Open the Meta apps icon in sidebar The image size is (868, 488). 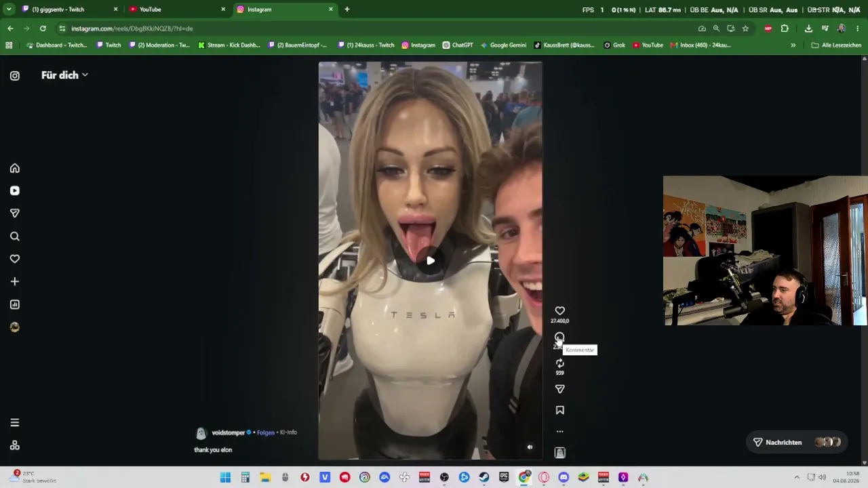click(x=15, y=445)
